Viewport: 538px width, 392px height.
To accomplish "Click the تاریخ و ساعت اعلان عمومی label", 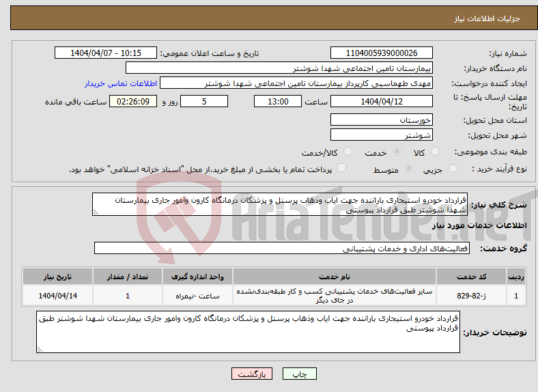I will pos(210,53).
